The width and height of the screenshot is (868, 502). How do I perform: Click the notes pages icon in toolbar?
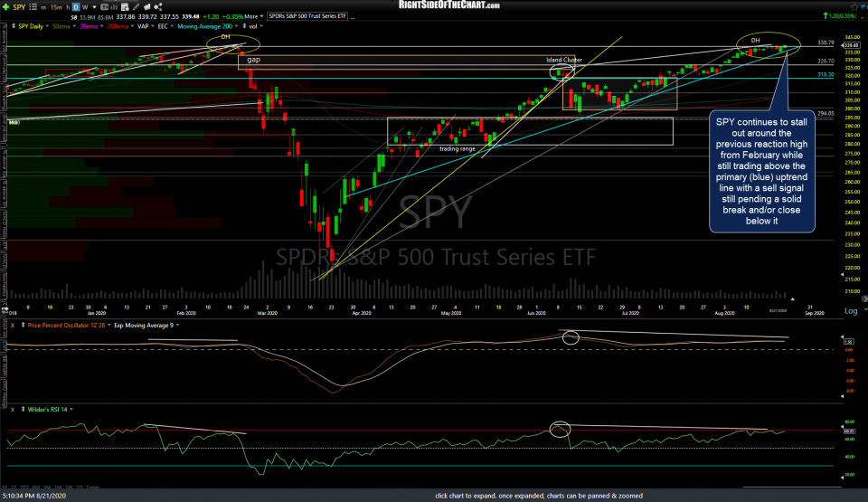[x=147, y=7]
